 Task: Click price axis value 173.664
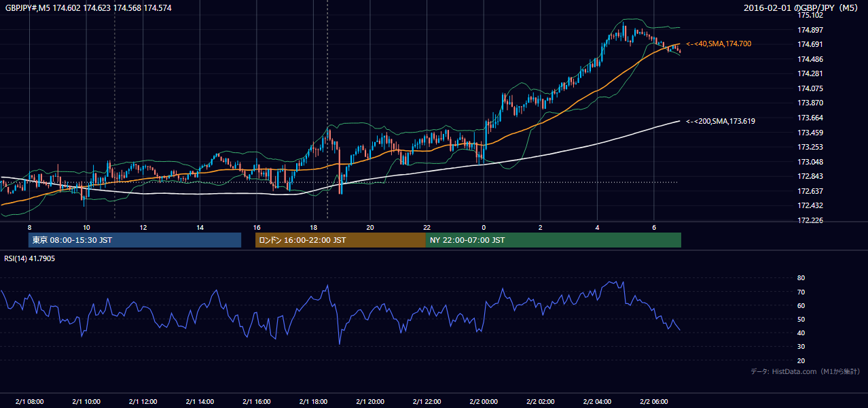pos(810,118)
